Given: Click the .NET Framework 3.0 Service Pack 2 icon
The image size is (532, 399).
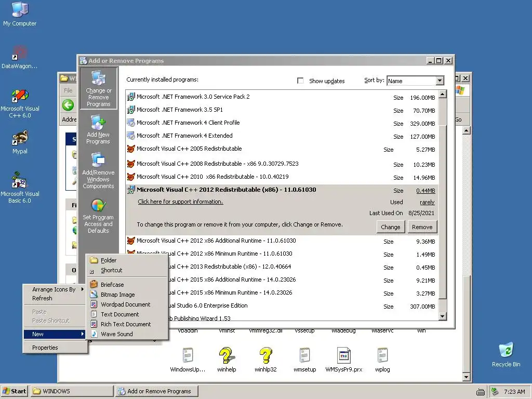Looking at the screenshot, I should point(130,97).
